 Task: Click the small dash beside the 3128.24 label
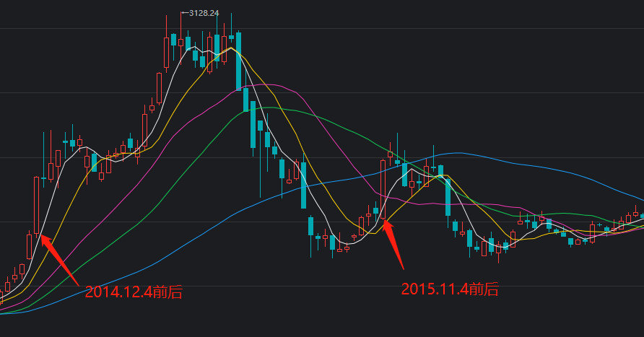[x=184, y=13]
